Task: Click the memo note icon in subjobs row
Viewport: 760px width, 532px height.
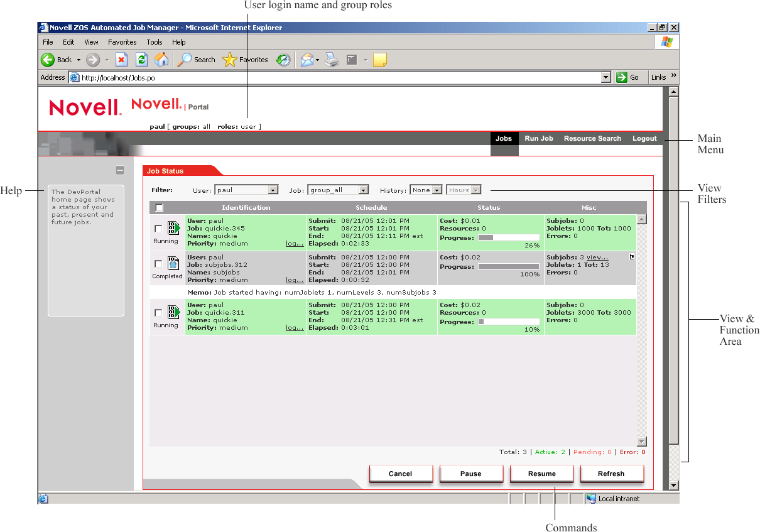Action: point(632,257)
